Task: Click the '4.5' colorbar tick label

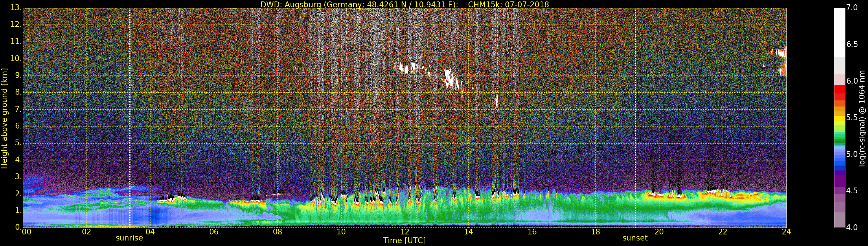Action: 852,191
